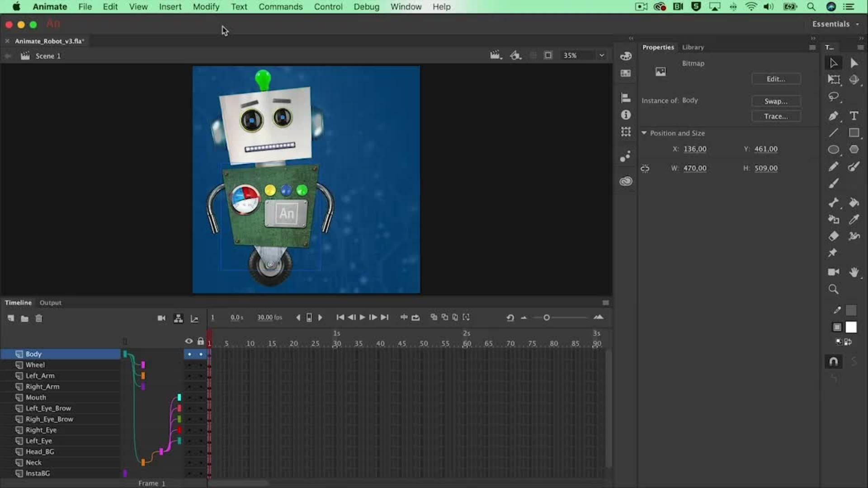Screen dimensions: 868x488
Task: Select the Mouth layer in the timeline
Action: (x=36, y=397)
